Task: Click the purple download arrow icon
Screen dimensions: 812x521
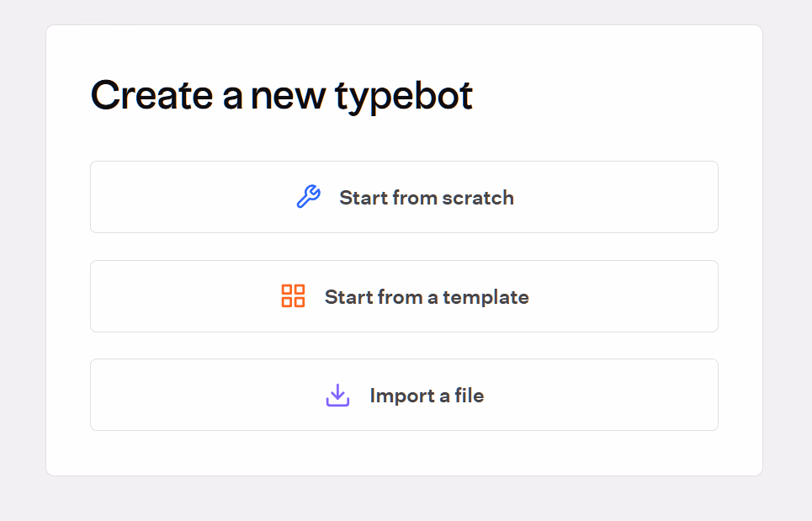Action: tap(337, 396)
